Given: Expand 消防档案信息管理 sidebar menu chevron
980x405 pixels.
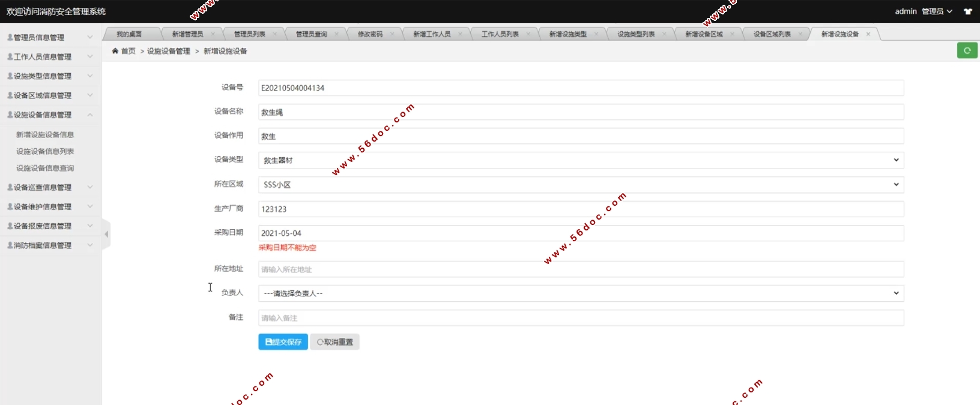Looking at the screenshot, I should click(90, 245).
